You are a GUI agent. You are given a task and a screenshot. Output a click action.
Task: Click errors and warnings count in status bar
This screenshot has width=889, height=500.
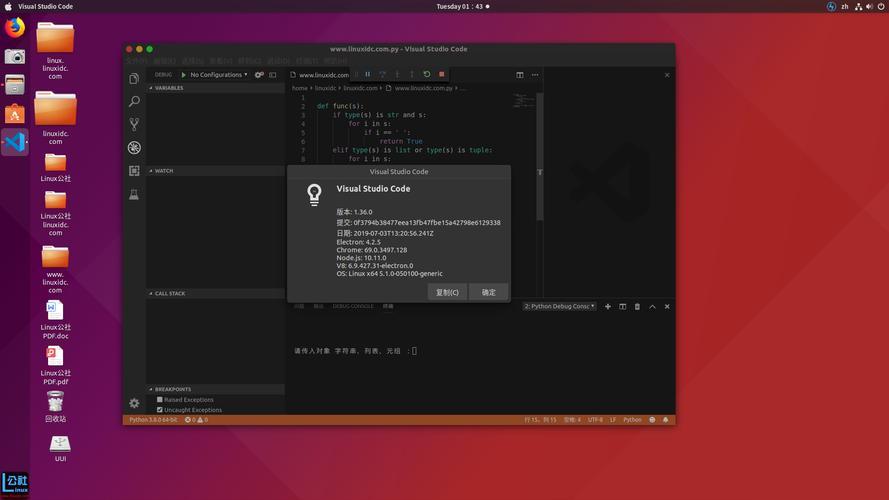196,420
